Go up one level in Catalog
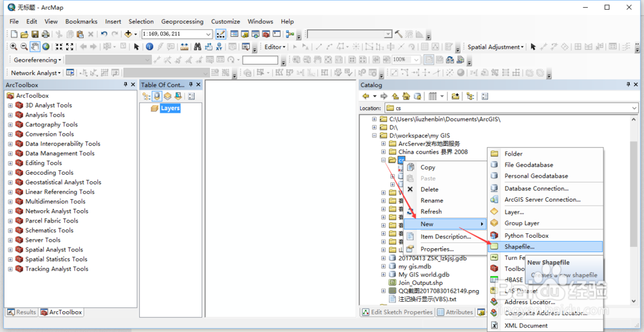 (x=395, y=96)
